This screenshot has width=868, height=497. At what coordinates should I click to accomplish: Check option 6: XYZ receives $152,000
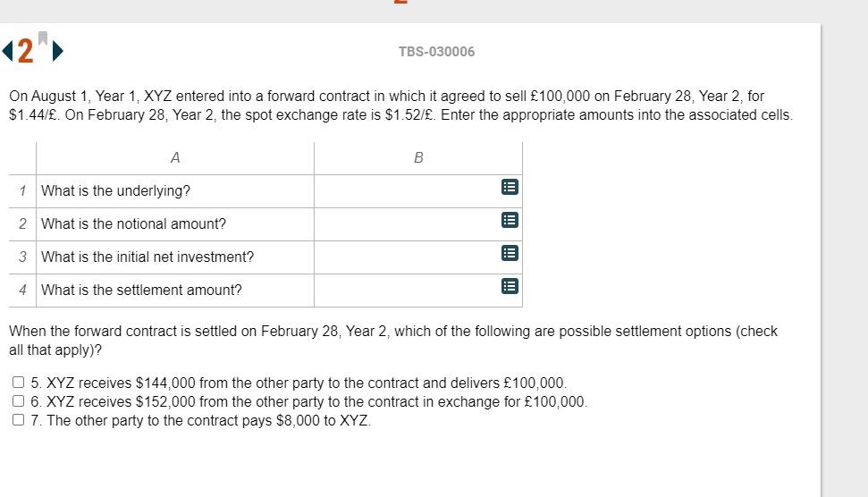tap(19, 401)
